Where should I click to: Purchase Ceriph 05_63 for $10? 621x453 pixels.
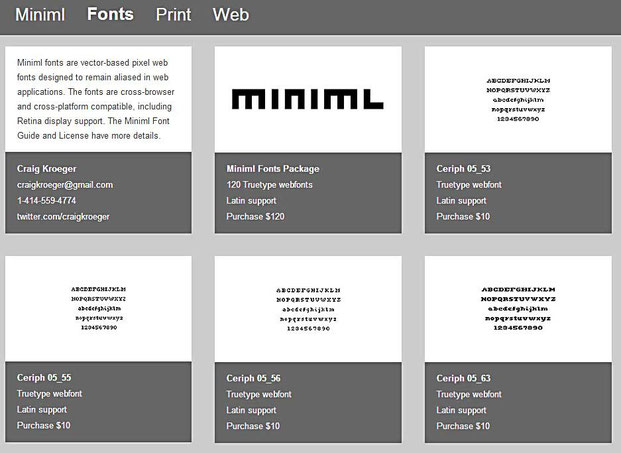(x=463, y=426)
